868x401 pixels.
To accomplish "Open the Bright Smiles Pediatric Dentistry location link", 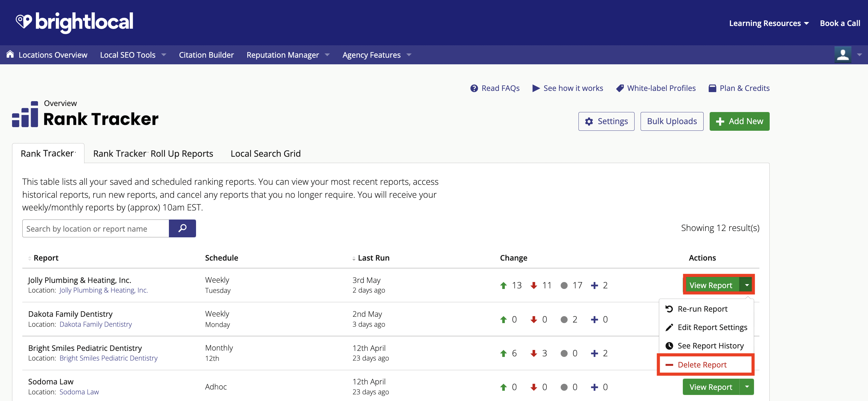I will pos(109,358).
